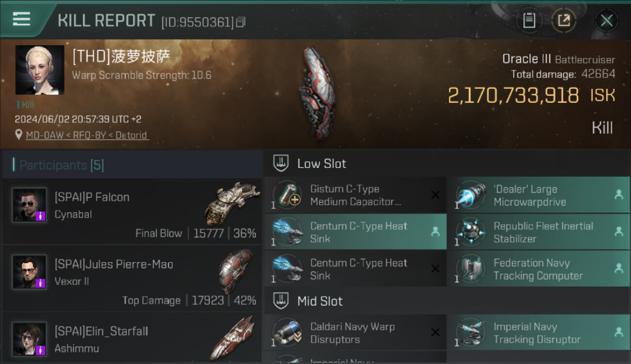Collapse the Low Slot section
631x364 pixels.
pos(281,164)
